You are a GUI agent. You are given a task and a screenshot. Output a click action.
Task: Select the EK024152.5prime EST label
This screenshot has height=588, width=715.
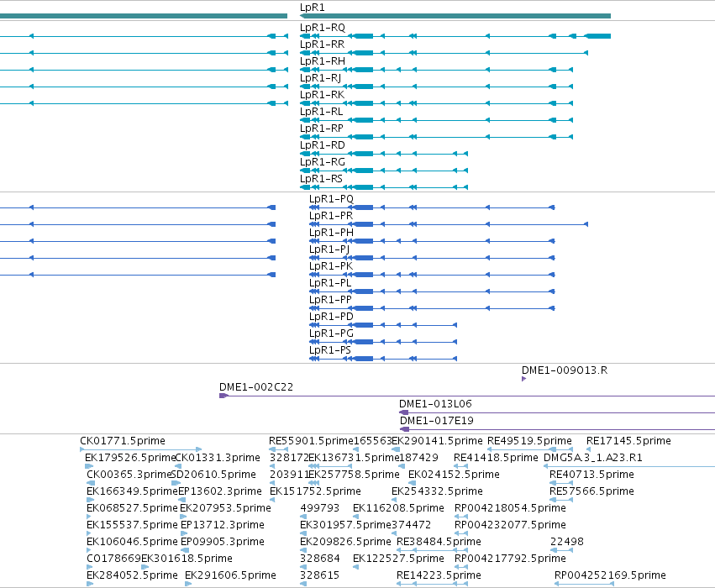pos(454,475)
